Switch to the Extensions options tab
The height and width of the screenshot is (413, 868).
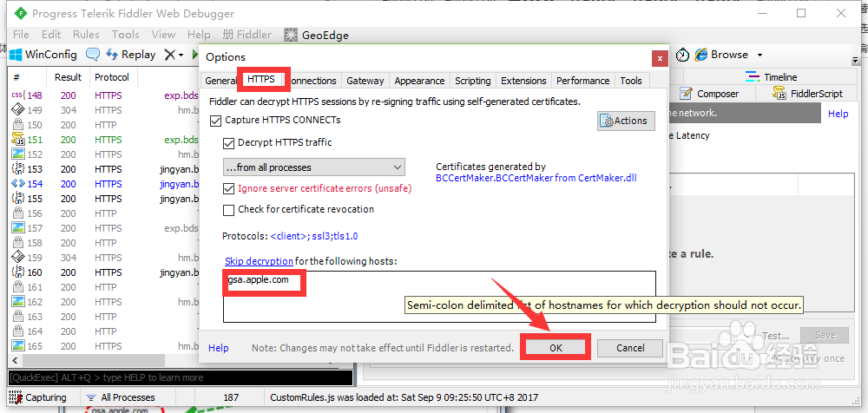click(523, 81)
